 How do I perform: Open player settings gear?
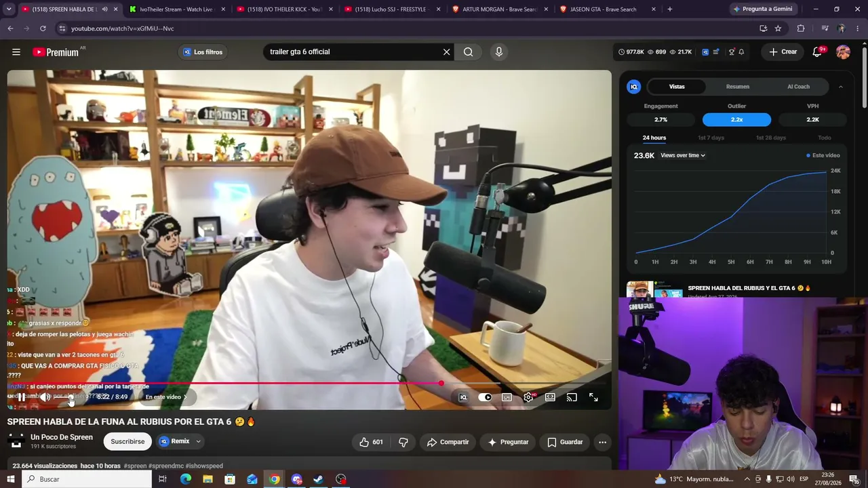(528, 397)
